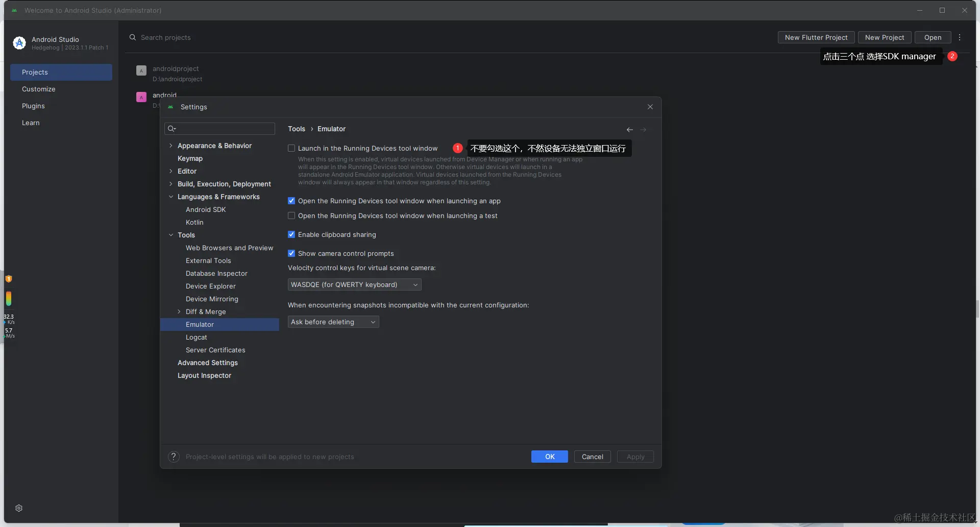Minimize the Android Studio Welcome window

[x=920, y=10]
